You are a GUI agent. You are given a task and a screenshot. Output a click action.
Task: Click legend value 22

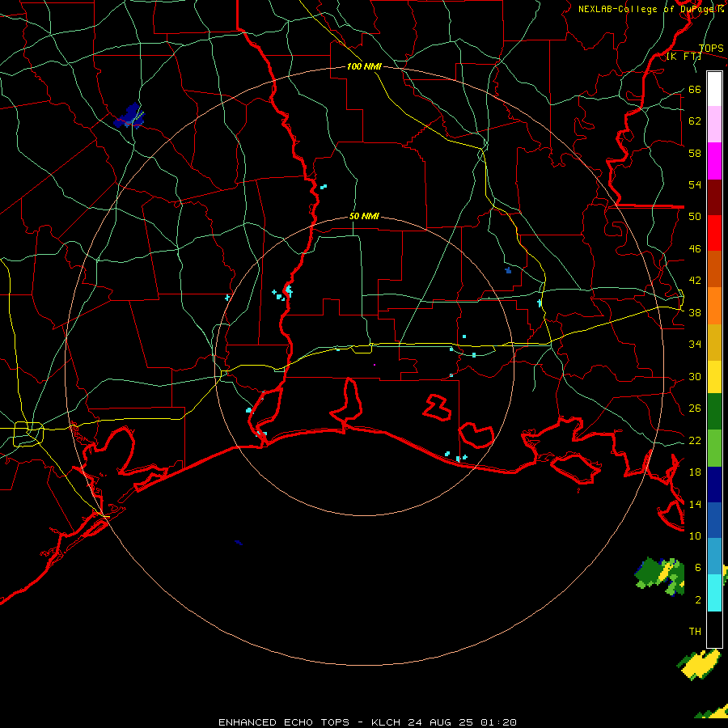[x=695, y=440]
